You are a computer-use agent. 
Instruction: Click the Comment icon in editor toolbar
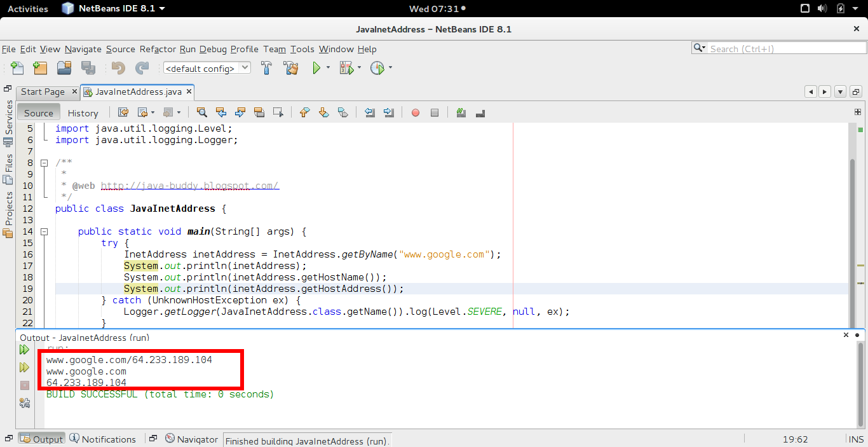[461, 113]
